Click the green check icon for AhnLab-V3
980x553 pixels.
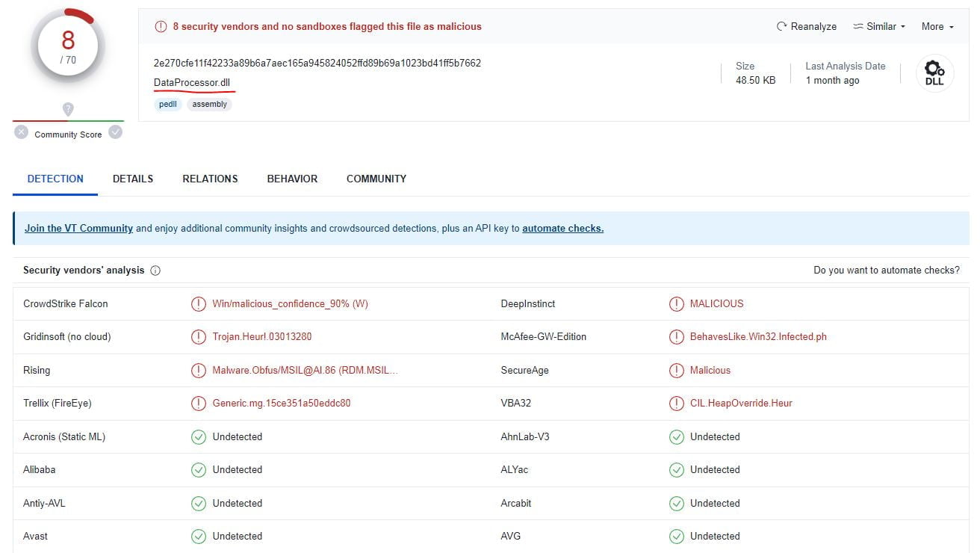(676, 437)
